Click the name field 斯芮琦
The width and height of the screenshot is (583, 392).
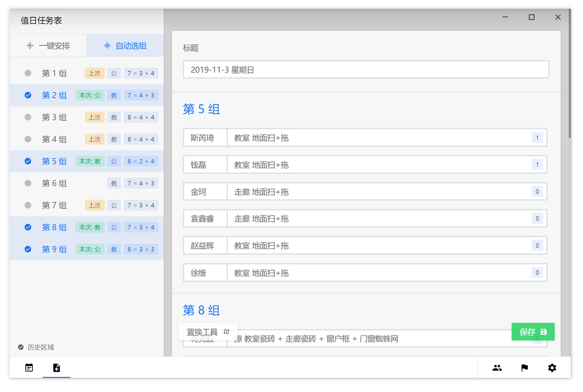click(205, 138)
